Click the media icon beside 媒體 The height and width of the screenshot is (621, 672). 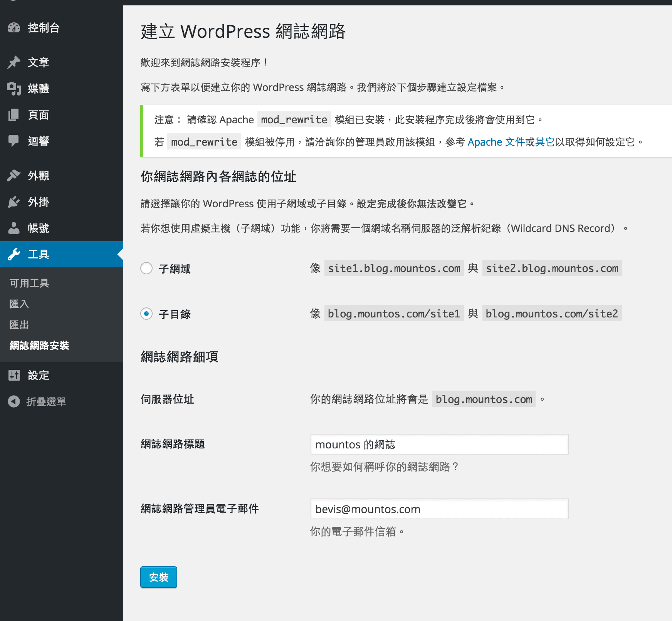click(14, 88)
